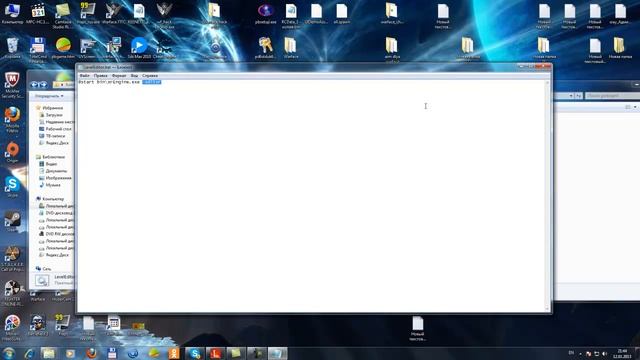Click the Back arrow in Explorer window
Viewport: 640px width, 360px height.
tap(35, 84)
